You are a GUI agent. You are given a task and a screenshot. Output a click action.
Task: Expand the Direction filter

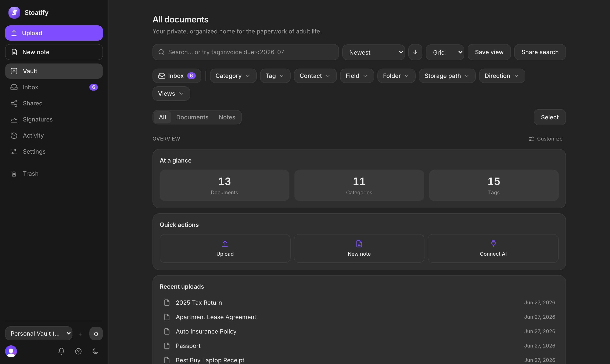point(502,76)
